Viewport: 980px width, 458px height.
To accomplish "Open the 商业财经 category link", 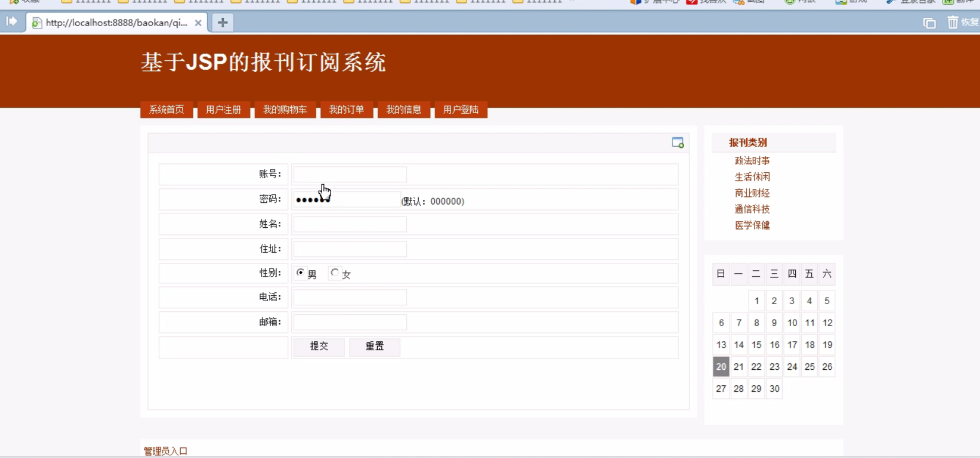I will pos(752,193).
